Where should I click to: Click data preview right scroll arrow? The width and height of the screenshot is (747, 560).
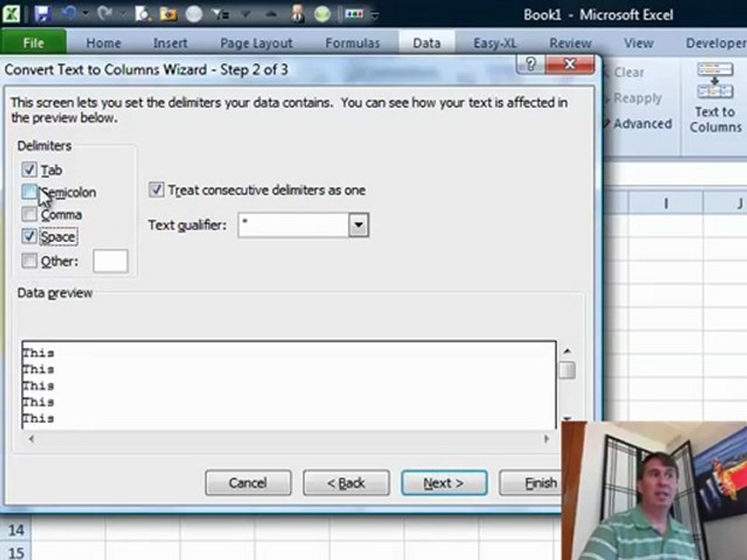pyautogui.click(x=546, y=439)
